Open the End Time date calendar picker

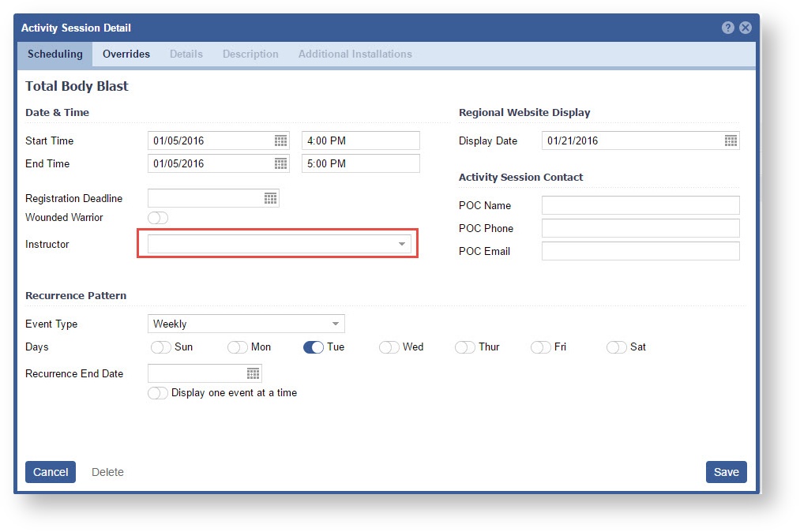[280, 163]
